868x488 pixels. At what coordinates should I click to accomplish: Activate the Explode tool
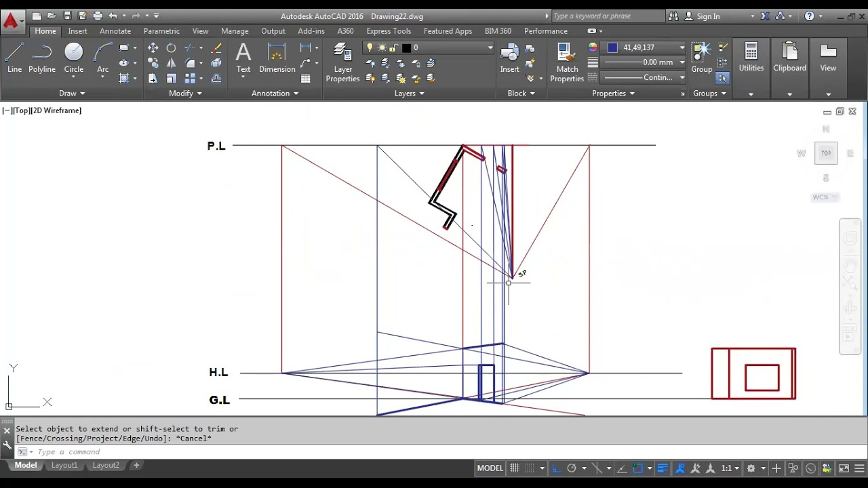216,63
